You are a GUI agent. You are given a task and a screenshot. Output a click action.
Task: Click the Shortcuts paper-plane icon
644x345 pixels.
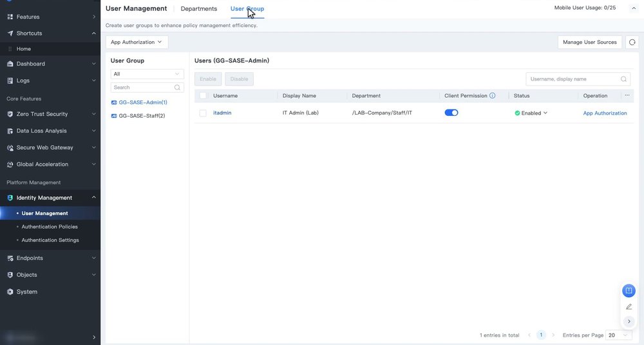(x=10, y=33)
